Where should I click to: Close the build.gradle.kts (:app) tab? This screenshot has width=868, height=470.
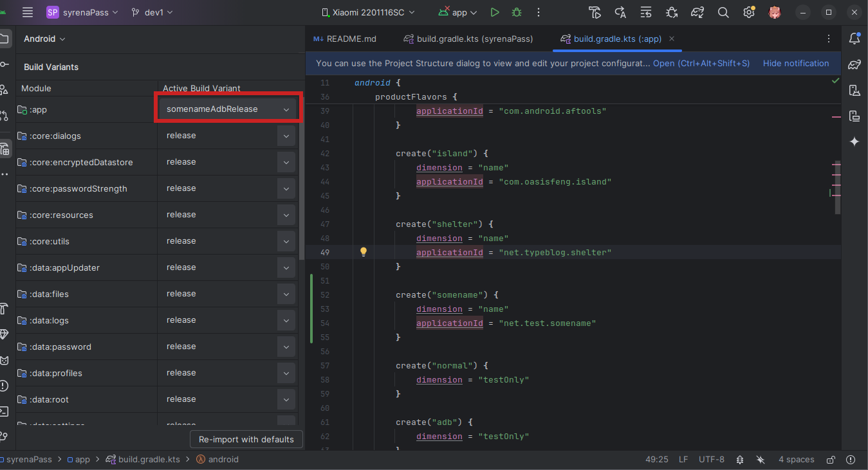point(671,39)
